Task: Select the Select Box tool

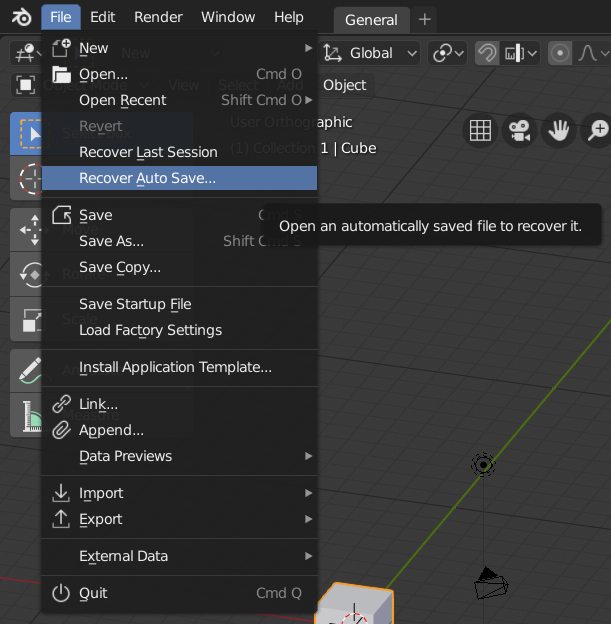Action: pyautogui.click(x=27, y=134)
